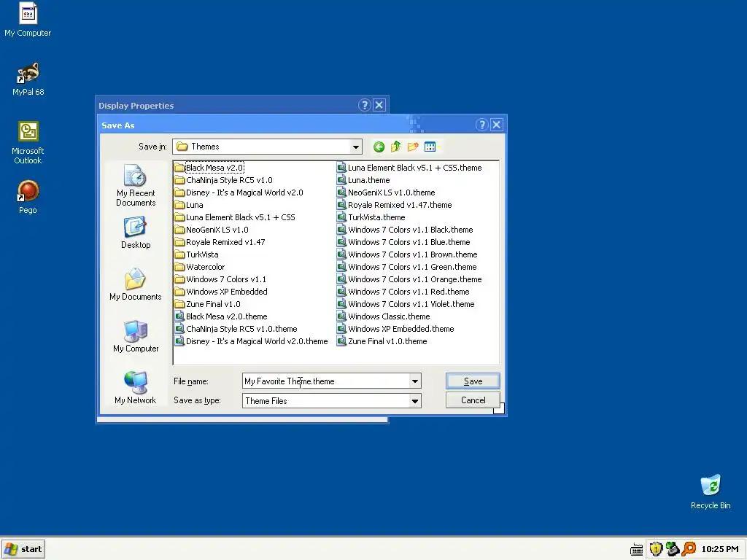
Task: Open My Documents in places bar
Action: click(136, 284)
